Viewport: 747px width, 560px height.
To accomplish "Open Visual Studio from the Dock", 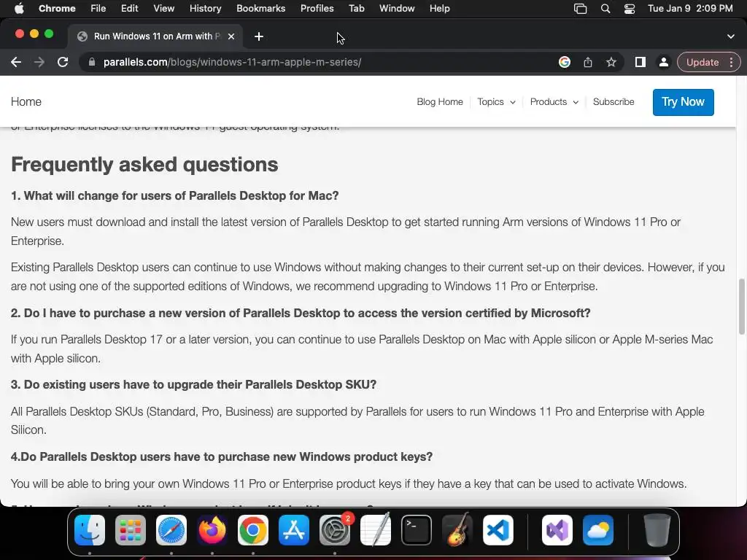I will (557, 530).
